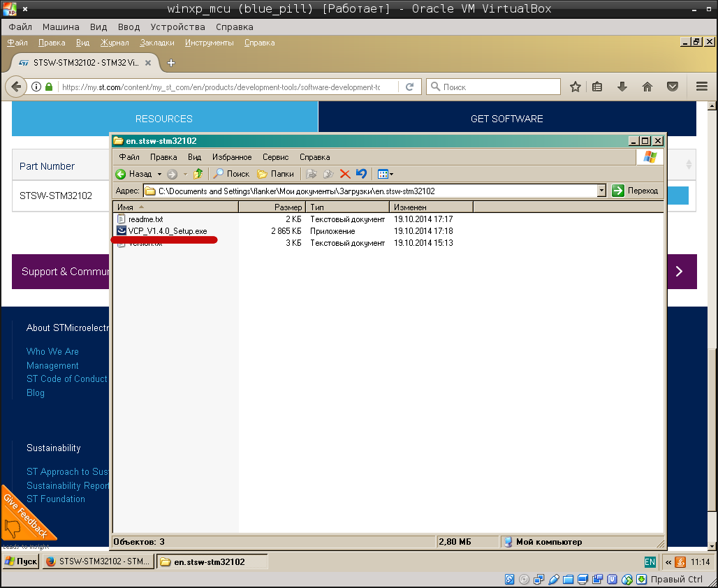The width and height of the screenshot is (718, 588).
Task: Click the VirtualBox USB devices status icon
Action: click(553, 580)
